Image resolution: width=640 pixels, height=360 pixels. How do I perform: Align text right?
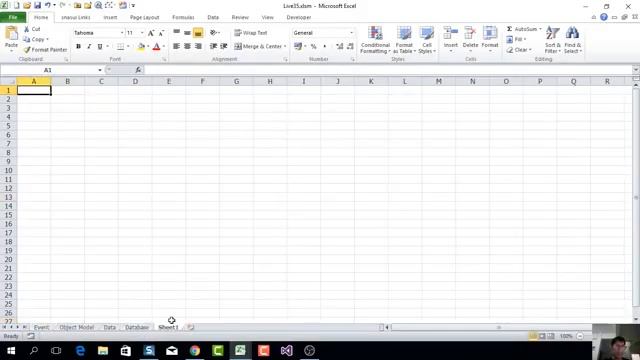click(x=198, y=47)
